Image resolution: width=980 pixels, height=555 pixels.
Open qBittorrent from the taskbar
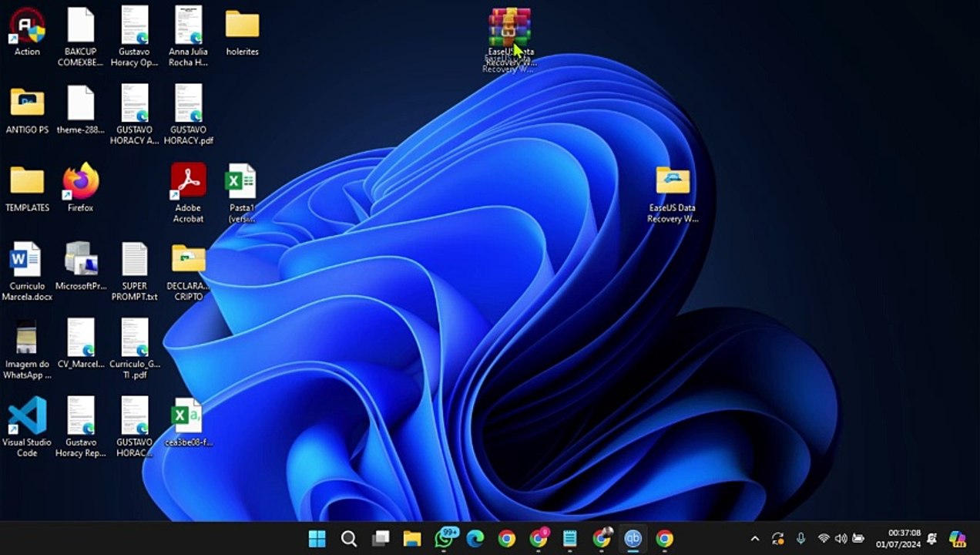(633, 539)
